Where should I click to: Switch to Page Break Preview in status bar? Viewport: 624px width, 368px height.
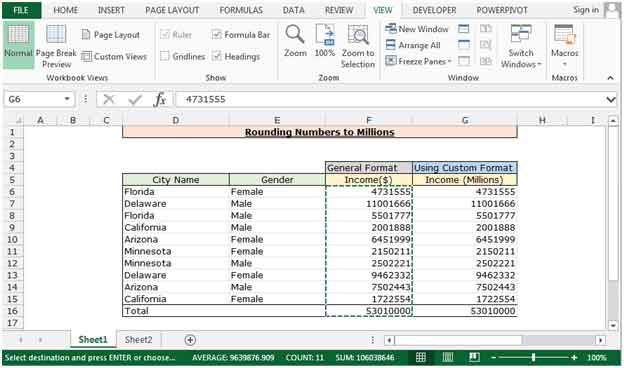(x=474, y=357)
